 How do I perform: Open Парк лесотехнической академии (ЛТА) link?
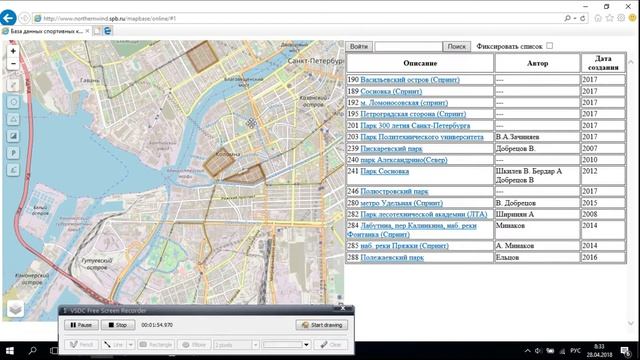424,214
